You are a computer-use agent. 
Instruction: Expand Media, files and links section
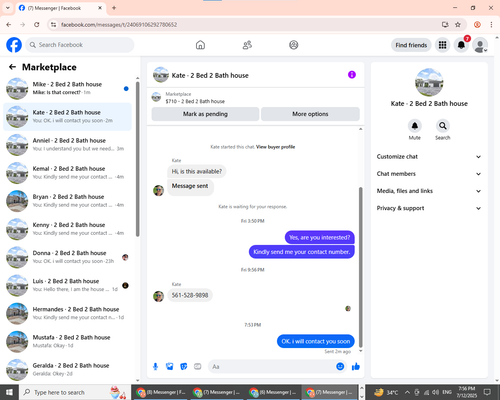tap(429, 191)
